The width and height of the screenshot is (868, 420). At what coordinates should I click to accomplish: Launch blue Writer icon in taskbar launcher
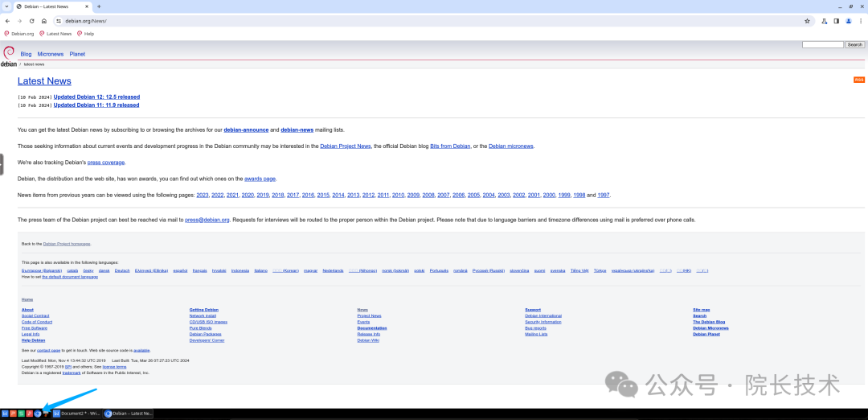5,414
